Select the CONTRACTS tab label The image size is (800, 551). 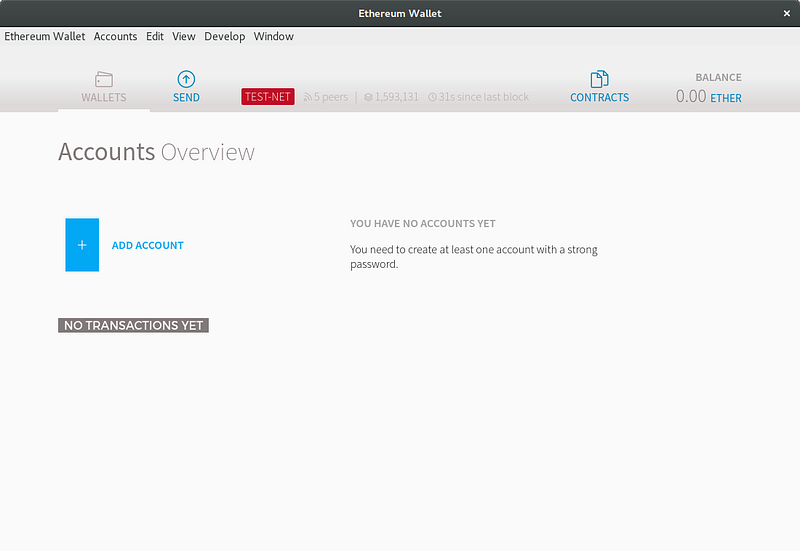coord(599,97)
